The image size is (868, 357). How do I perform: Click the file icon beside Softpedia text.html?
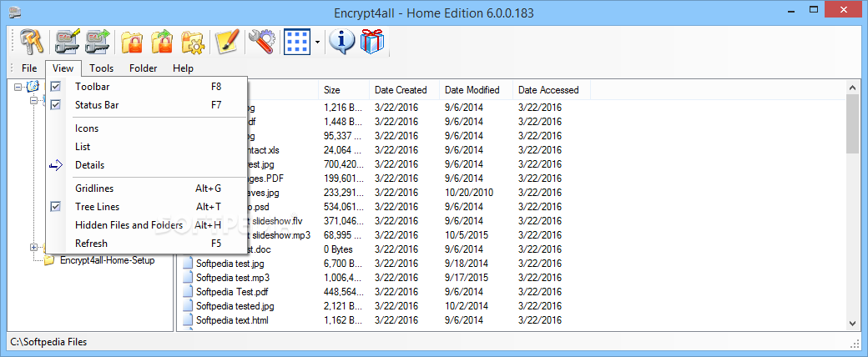(x=188, y=320)
